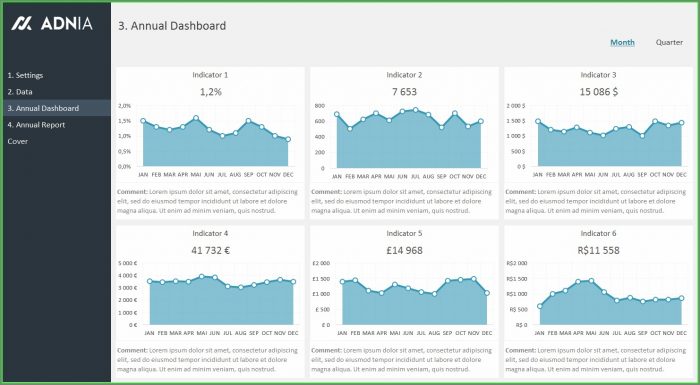Click the R$2 000 axis label

[x=517, y=264]
